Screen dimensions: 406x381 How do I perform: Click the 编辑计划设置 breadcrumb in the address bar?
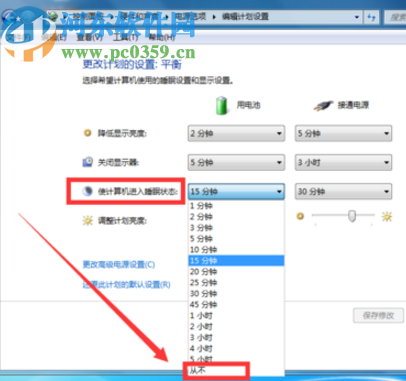(x=245, y=17)
